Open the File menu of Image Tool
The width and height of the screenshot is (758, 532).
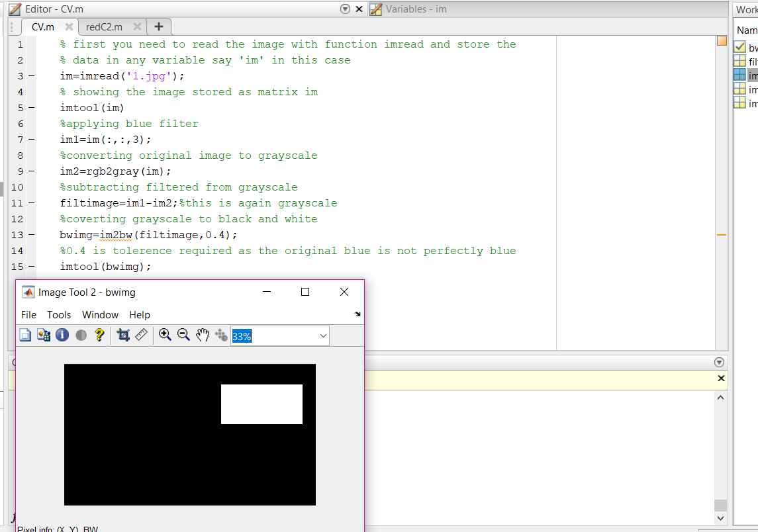[x=28, y=314]
